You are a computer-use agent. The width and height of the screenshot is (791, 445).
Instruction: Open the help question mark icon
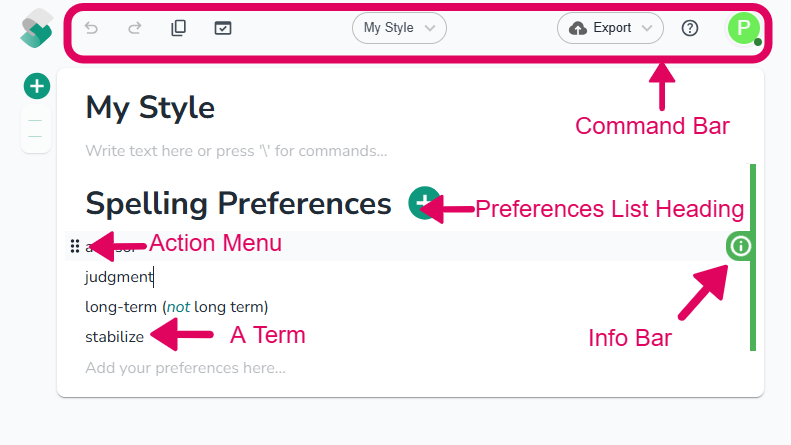coord(690,28)
